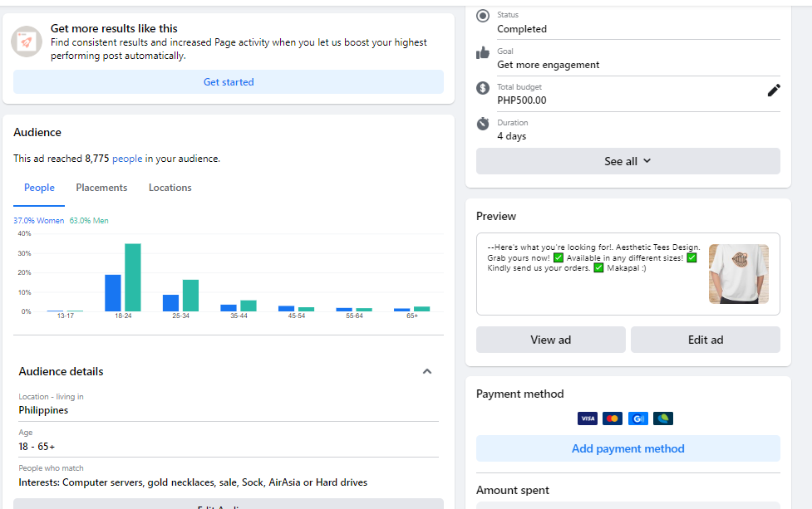Click the Status radio icon

[x=483, y=16]
